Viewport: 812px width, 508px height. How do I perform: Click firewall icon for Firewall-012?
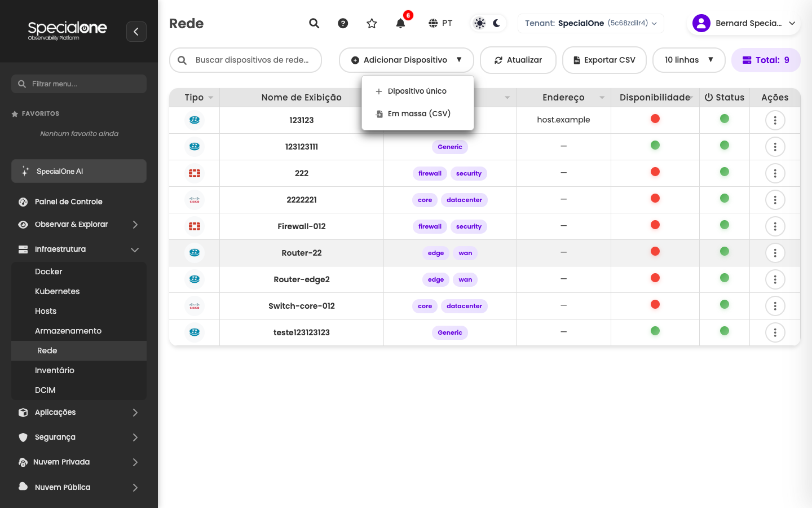(195, 226)
